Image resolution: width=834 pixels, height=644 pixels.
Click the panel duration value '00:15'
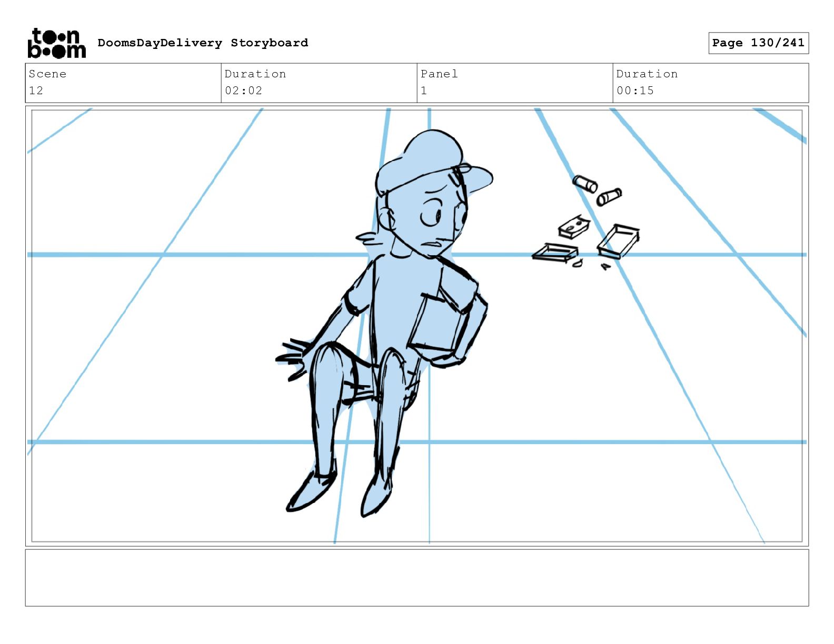click(x=635, y=90)
